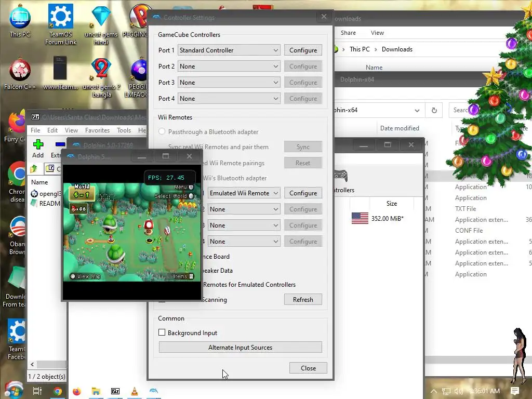Open Task View in the taskbar

[37, 391]
